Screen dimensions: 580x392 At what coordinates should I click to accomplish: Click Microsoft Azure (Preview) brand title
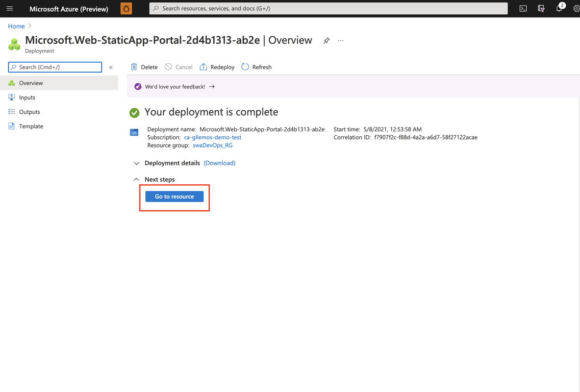[x=69, y=9]
